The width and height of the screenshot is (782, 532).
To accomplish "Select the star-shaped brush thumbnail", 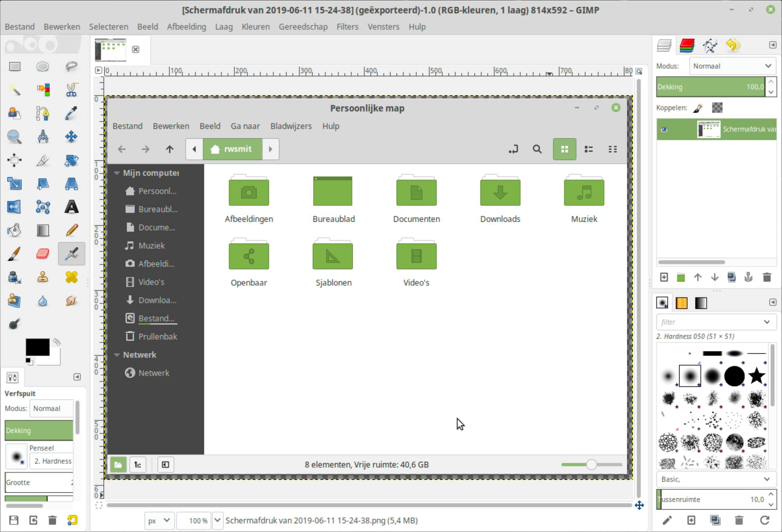I will click(x=756, y=376).
